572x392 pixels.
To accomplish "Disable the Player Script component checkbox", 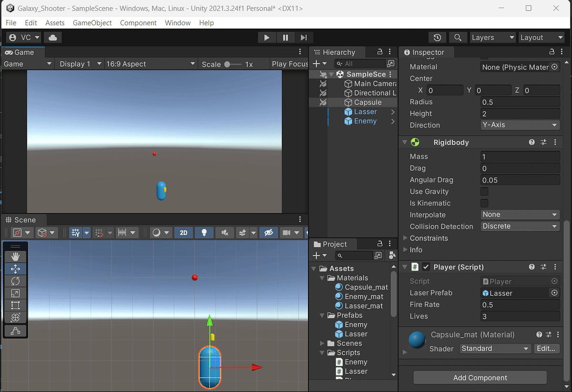I will pos(426,267).
